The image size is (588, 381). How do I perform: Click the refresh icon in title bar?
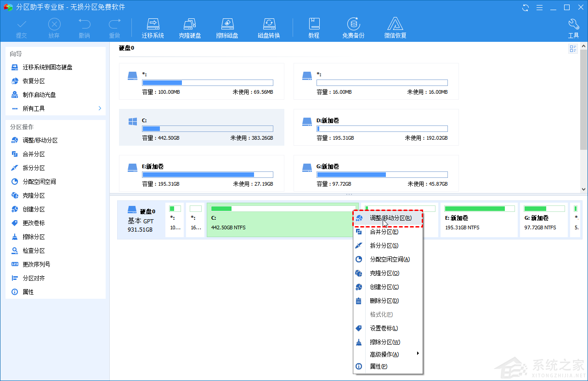point(526,7)
